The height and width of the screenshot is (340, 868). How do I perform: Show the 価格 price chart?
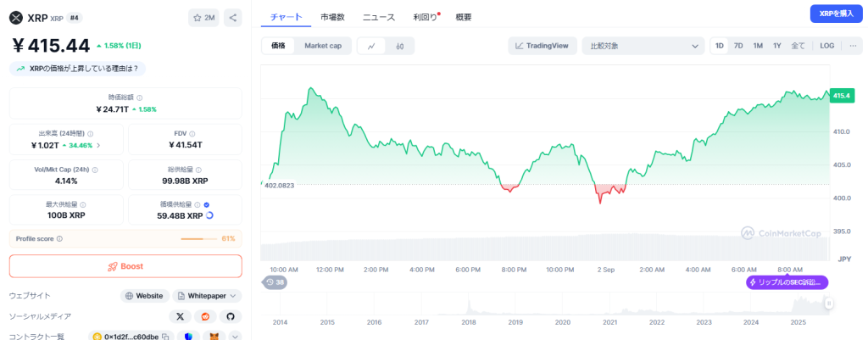pos(278,46)
